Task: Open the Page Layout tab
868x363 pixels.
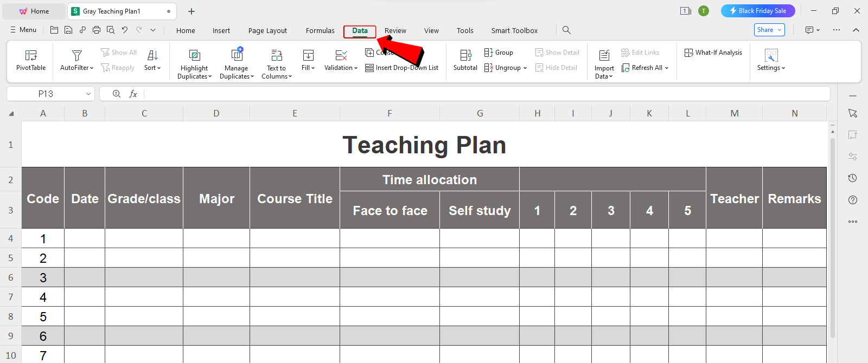Action: pos(267,30)
